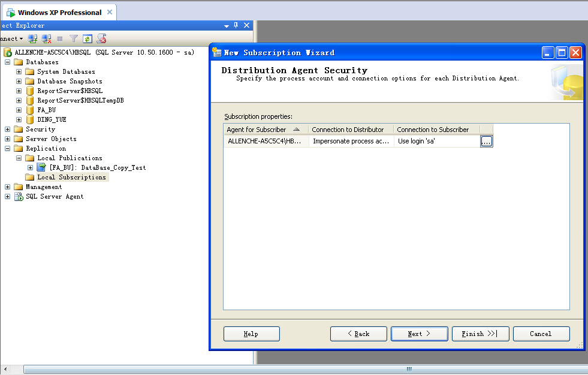Expand the ReportServer$HBSQLTempDB node
This screenshot has width=588, height=375.
pos(19,100)
